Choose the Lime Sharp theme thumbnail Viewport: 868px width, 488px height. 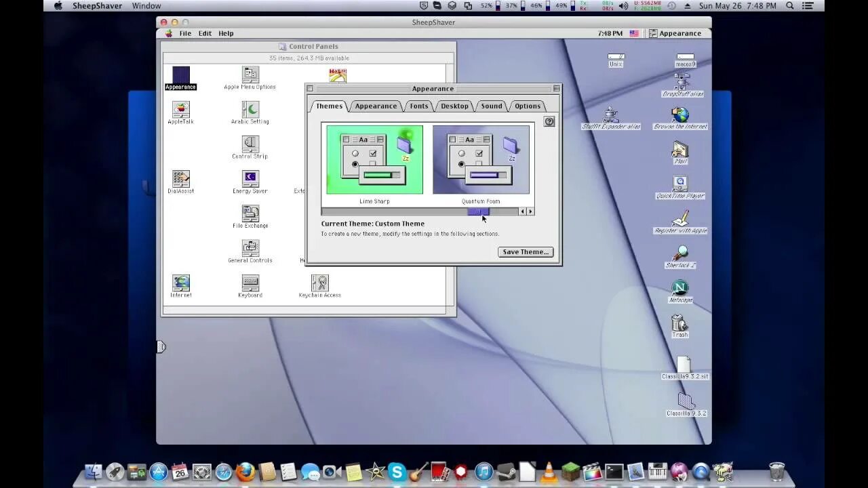[x=374, y=160]
